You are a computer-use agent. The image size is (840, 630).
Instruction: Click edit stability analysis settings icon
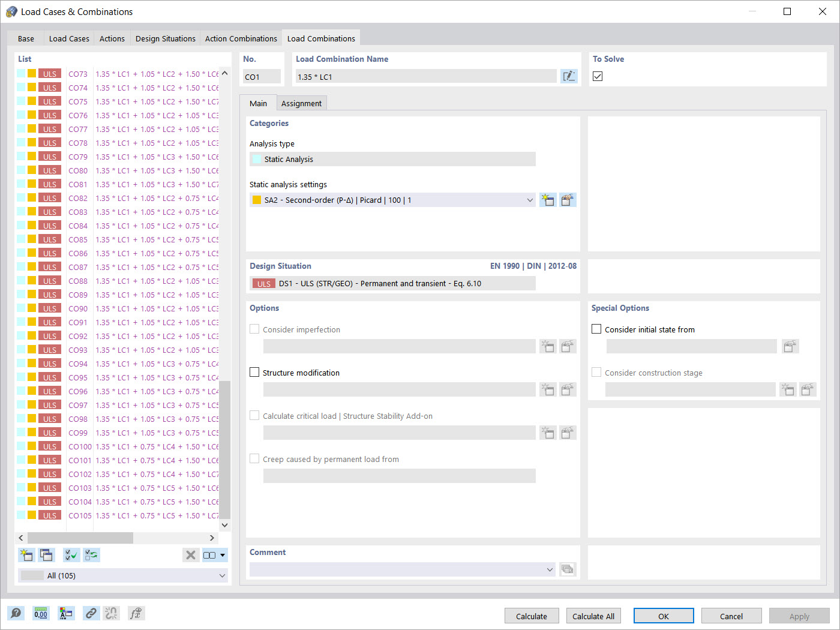click(568, 433)
